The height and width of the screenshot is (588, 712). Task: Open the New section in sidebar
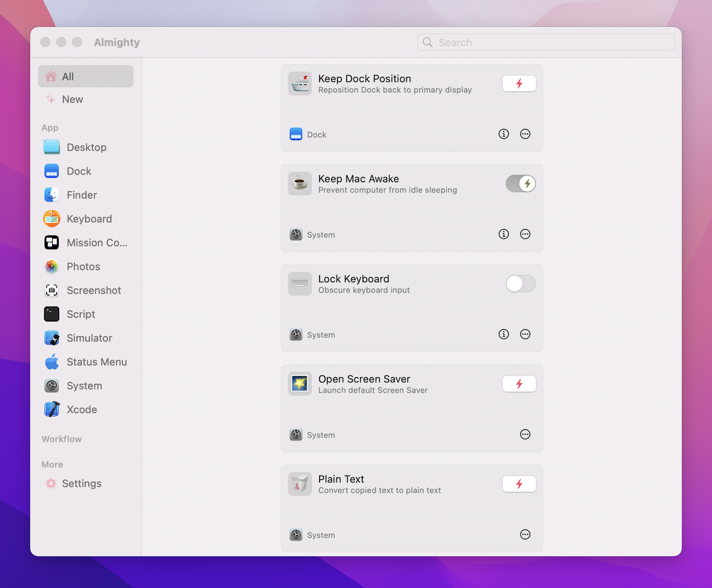point(73,99)
